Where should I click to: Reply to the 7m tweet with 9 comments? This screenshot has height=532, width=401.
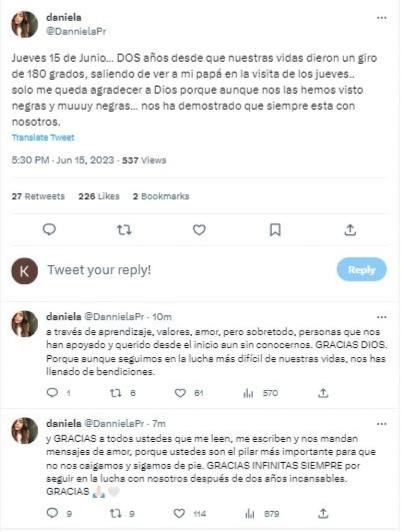[x=52, y=513]
